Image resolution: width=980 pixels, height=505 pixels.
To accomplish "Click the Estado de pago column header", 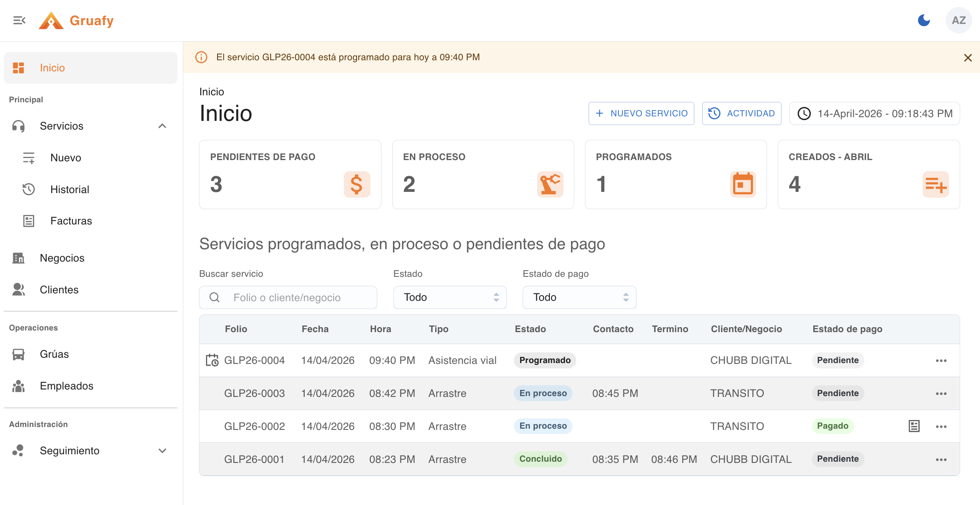I will [847, 329].
